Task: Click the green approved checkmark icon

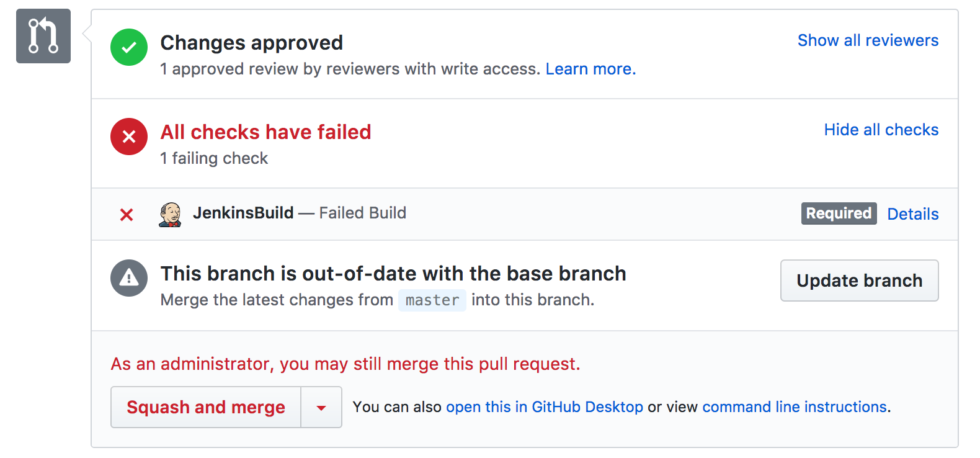Action: point(129,47)
